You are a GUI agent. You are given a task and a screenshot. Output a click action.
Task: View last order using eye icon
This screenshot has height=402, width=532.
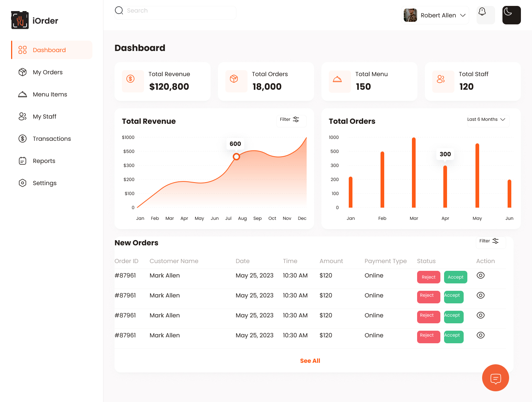pos(481,335)
